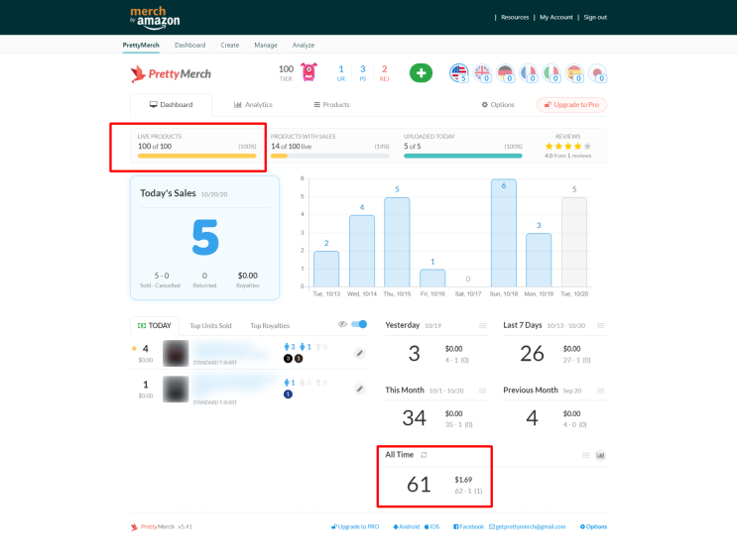Click the 1-sale product thumbnail
The image size is (737, 560).
pyautogui.click(x=176, y=389)
